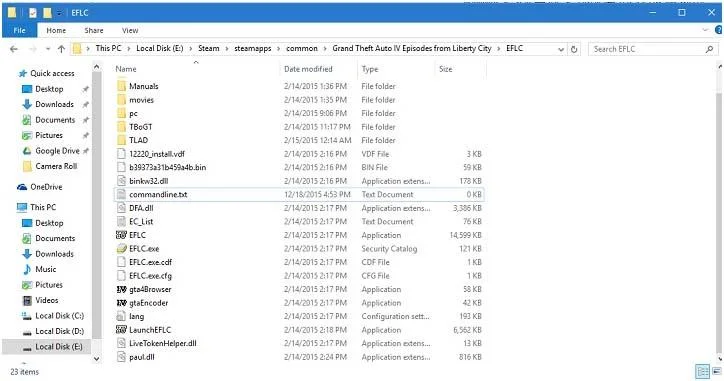Open Help via question mark icon
This screenshot has height=381, width=724.
click(718, 30)
